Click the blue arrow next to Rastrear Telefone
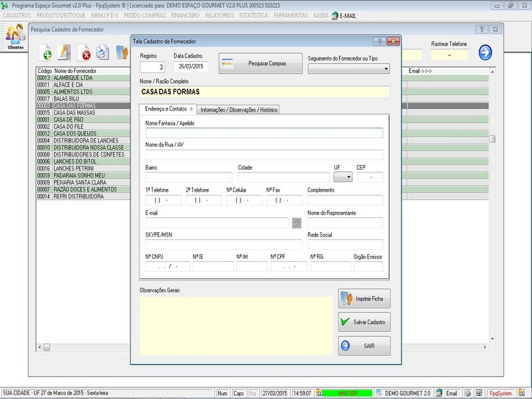The width and height of the screenshot is (532, 399). (485, 53)
